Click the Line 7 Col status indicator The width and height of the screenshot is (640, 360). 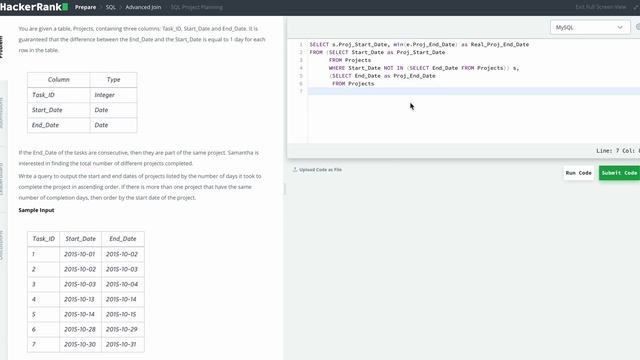[617, 151]
